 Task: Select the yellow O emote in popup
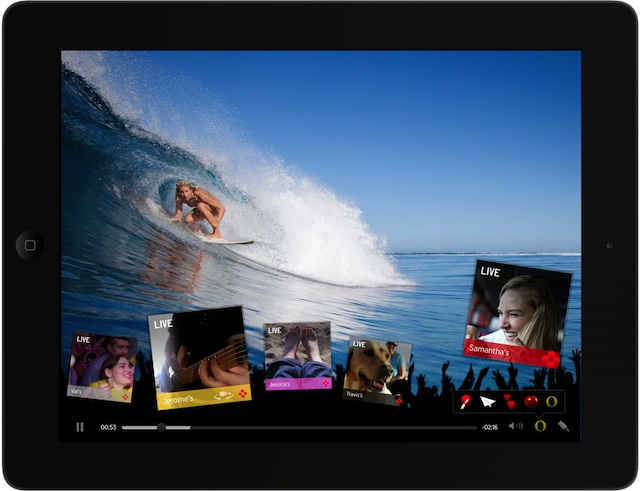click(x=551, y=402)
